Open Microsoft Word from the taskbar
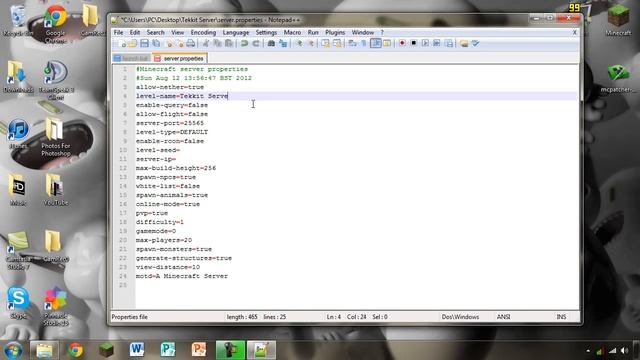The image size is (640, 360). click(137, 350)
